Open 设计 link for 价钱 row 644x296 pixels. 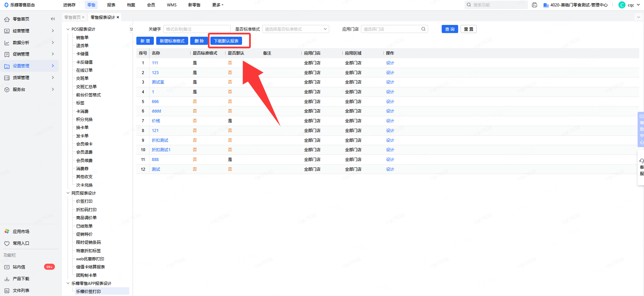pyautogui.click(x=390, y=121)
